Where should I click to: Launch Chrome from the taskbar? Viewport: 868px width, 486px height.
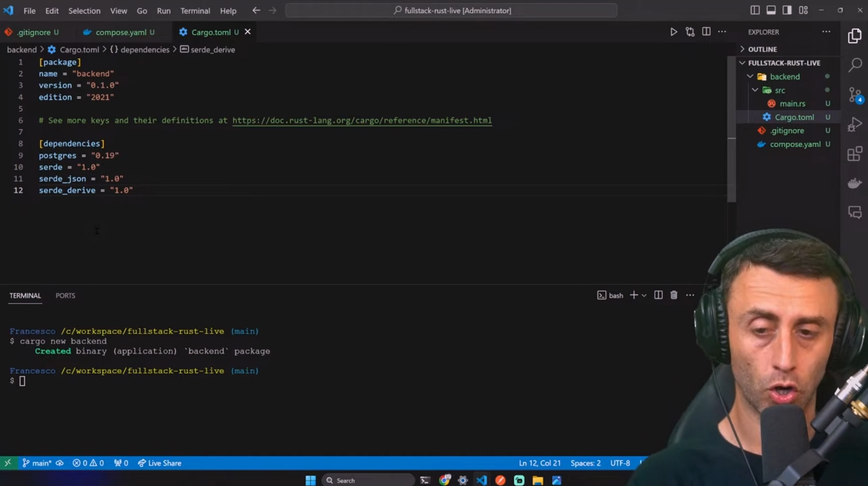(x=445, y=480)
